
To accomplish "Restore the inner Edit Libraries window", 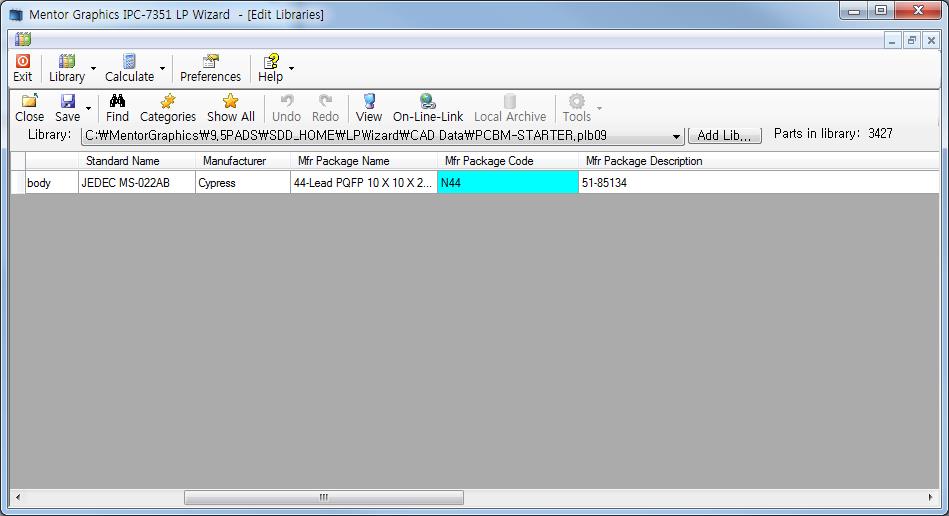I will (911, 41).
